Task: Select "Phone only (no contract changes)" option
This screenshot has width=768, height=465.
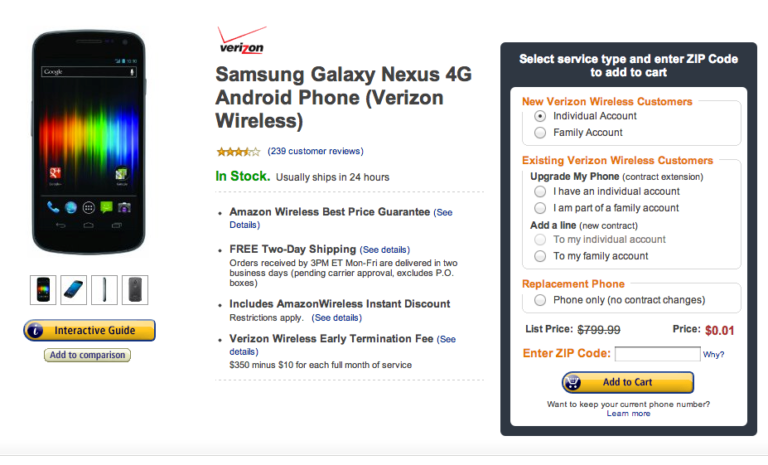Action: pos(541,300)
